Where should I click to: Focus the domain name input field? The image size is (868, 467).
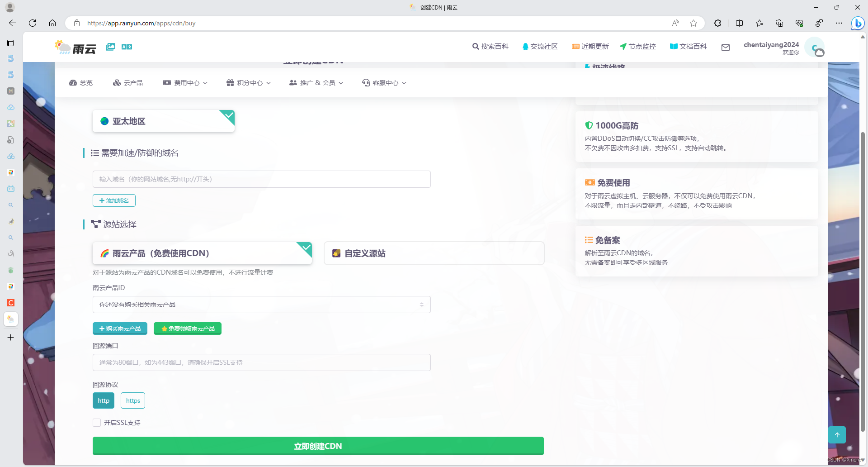click(x=262, y=179)
